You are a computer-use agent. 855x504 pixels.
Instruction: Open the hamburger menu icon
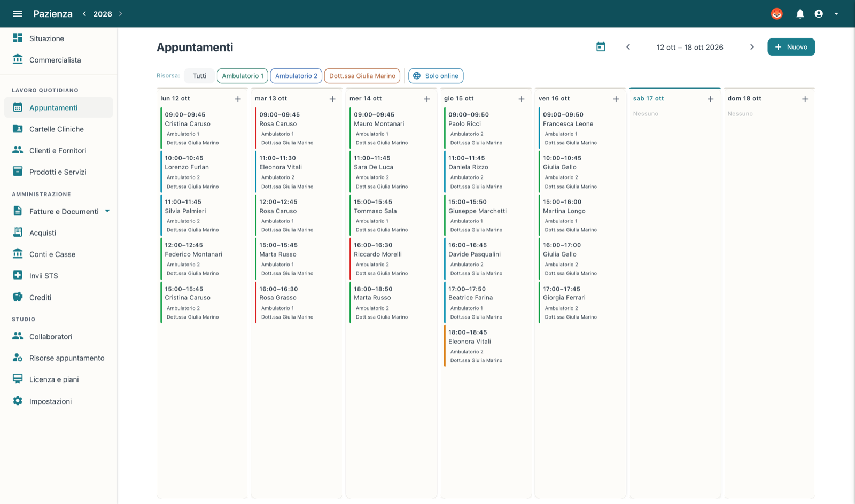[18, 14]
